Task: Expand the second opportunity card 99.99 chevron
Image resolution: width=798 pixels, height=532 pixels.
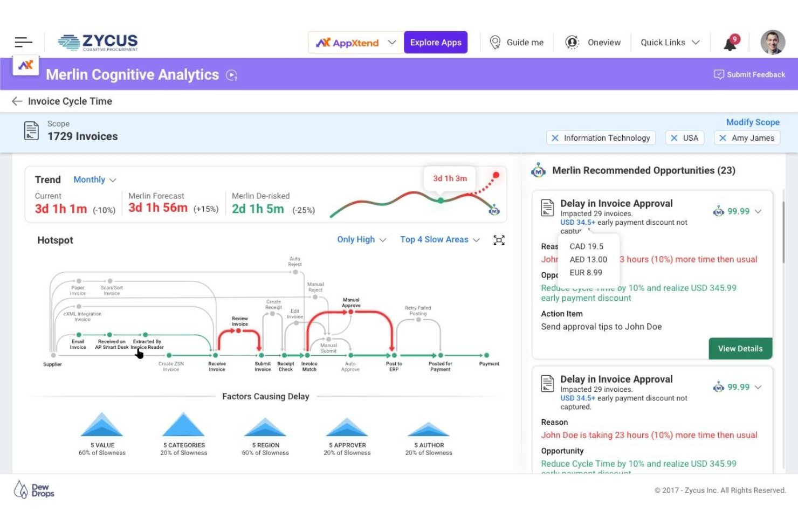Action: pyautogui.click(x=758, y=387)
